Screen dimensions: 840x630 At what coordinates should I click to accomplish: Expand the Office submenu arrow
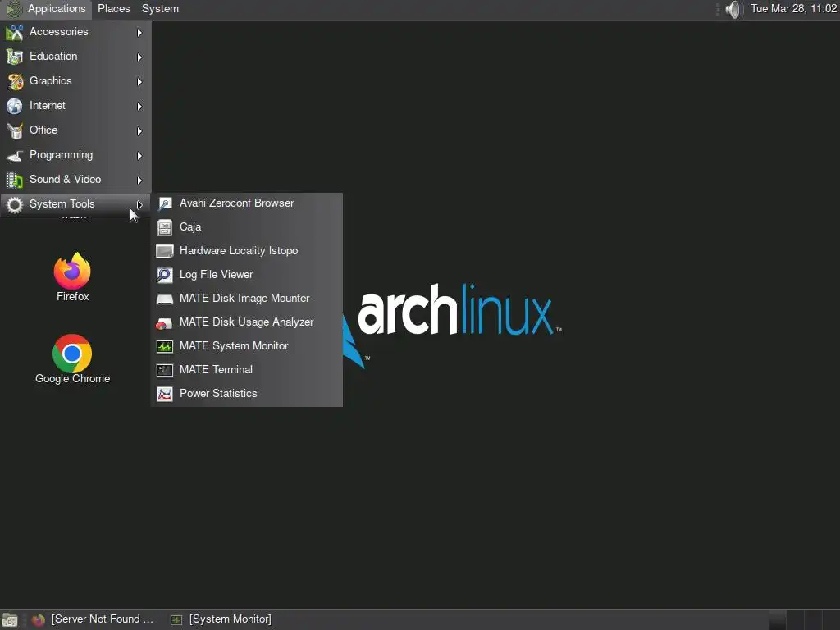coord(139,131)
